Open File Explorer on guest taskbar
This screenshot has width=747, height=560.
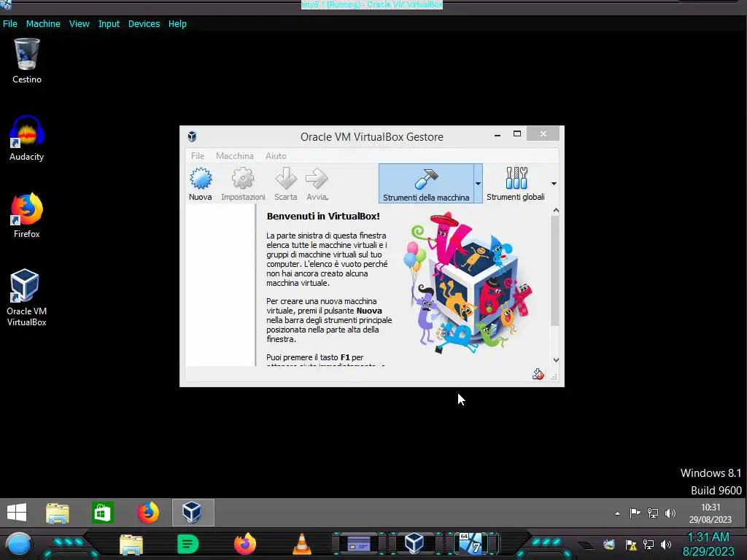[58, 513]
